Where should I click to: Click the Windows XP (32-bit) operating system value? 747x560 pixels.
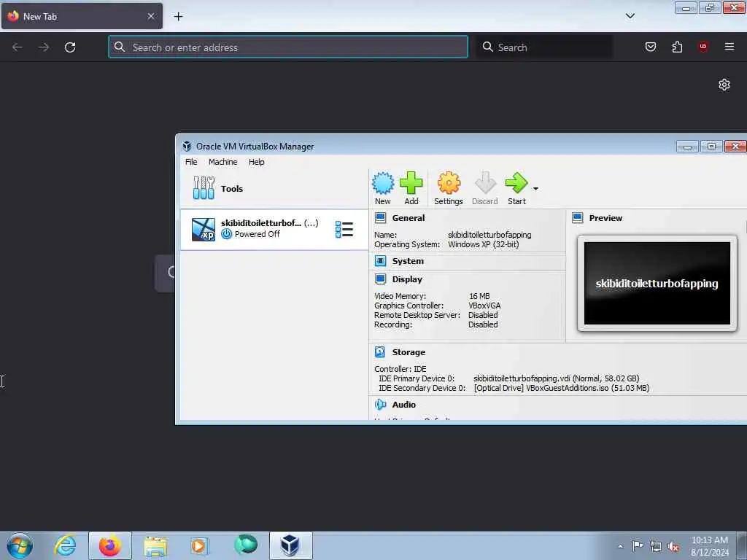tap(483, 244)
